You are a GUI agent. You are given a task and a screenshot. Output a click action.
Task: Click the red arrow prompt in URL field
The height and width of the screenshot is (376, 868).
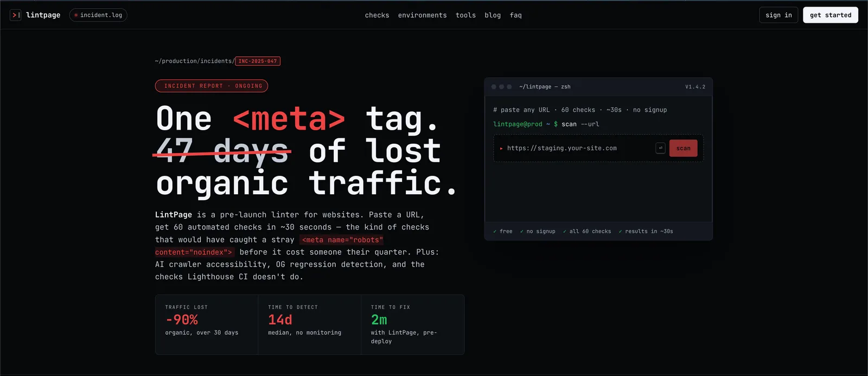tap(501, 148)
